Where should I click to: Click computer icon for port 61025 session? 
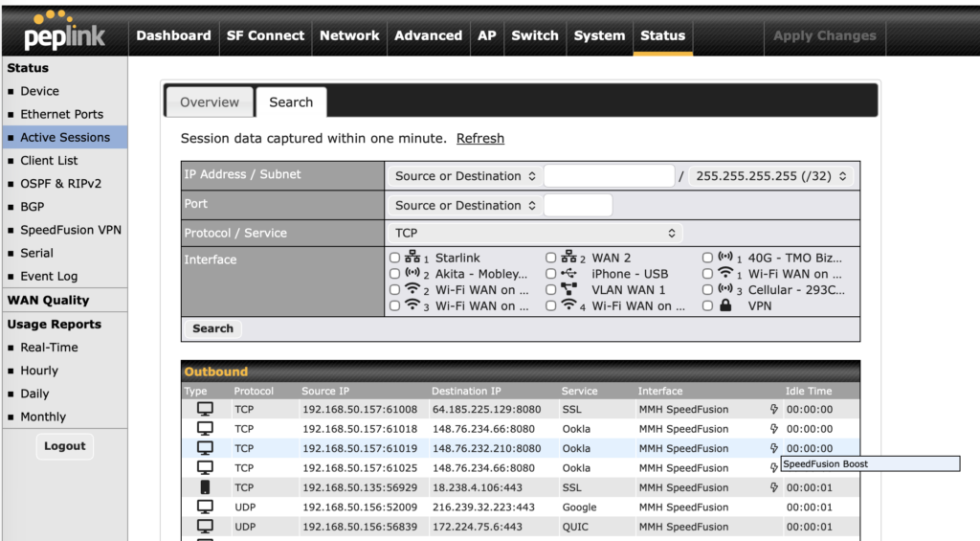[x=205, y=467]
